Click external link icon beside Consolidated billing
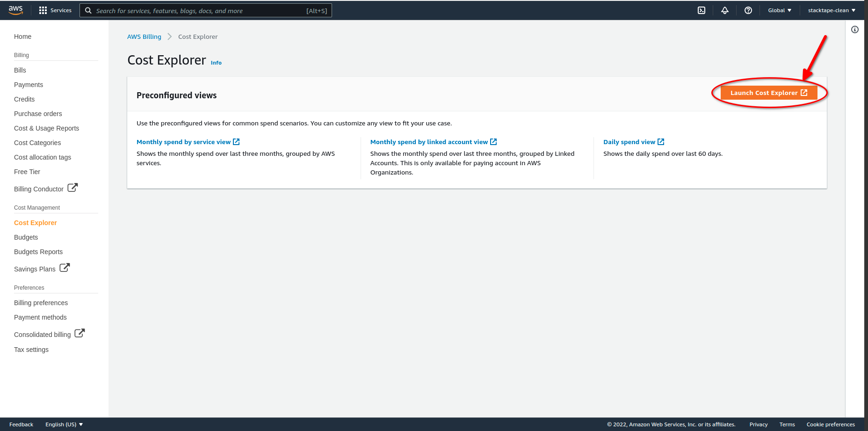 80,333
